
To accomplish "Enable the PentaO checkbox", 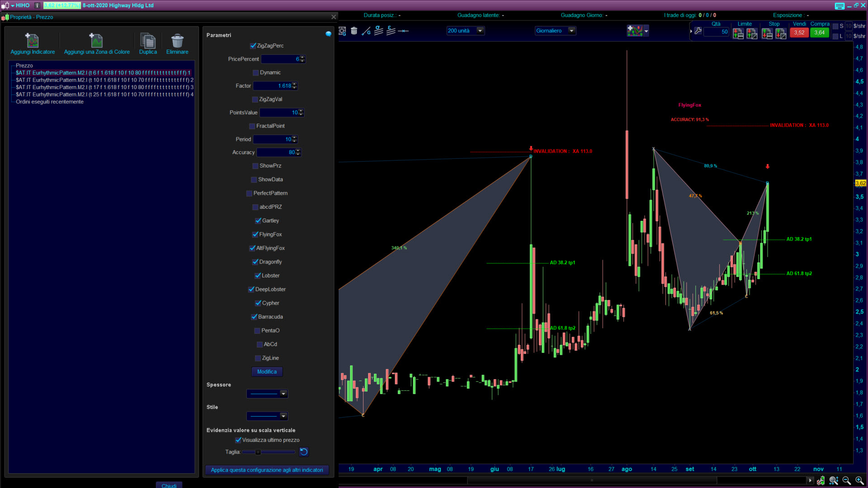I will tap(257, 331).
